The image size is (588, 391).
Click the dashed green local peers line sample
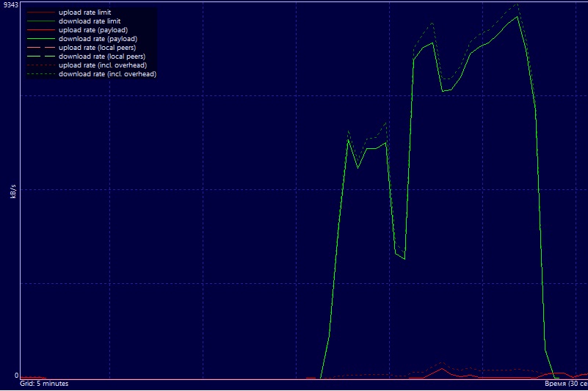point(40,57)
